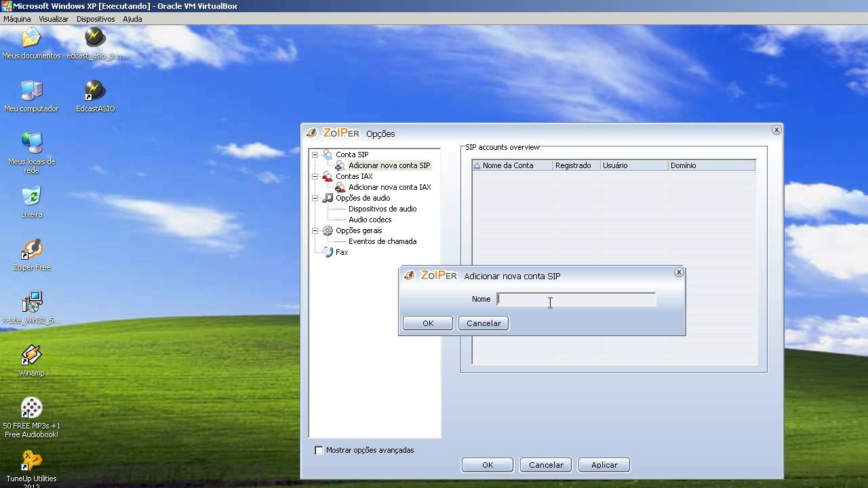The height and width of the screenshot is (488, 868).
Task: Click the add IAX account plus icon
Action: 340,187
